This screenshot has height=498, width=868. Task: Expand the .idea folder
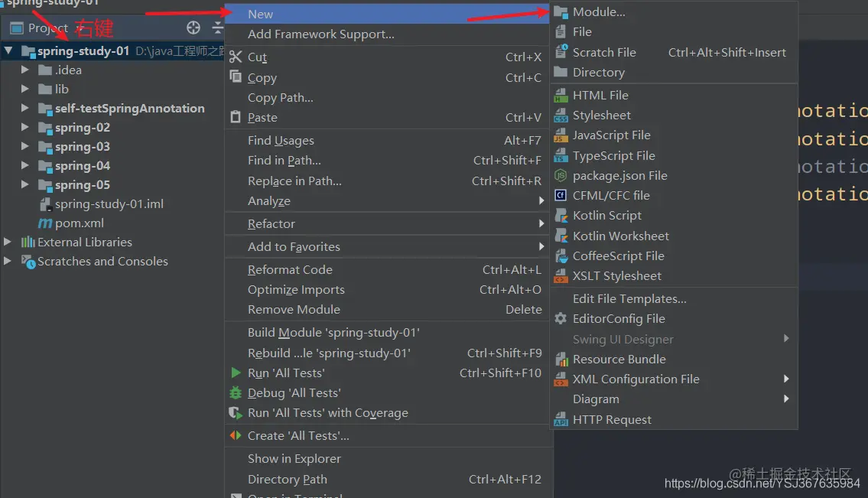25,70
